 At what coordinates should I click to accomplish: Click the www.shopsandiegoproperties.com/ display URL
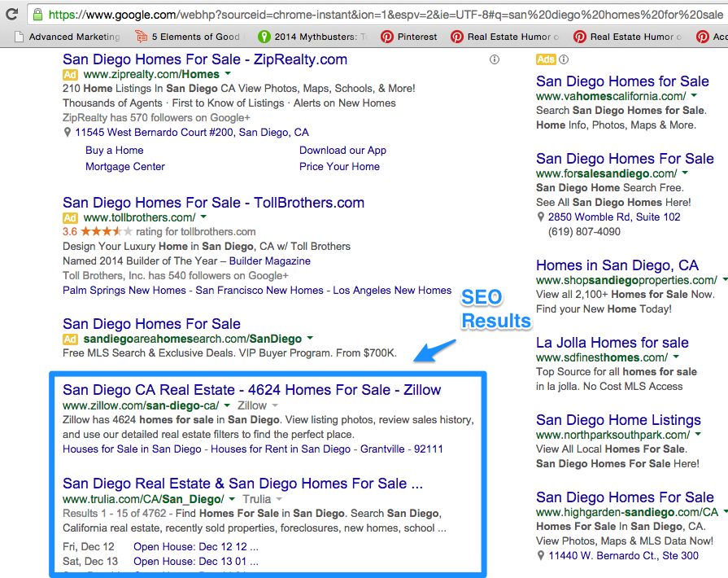point(626,280)
